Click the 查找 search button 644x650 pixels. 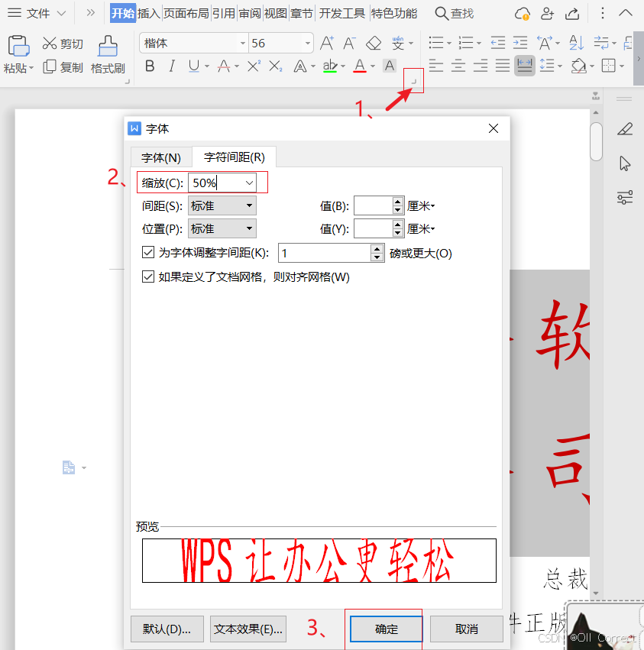click(454, 14)
